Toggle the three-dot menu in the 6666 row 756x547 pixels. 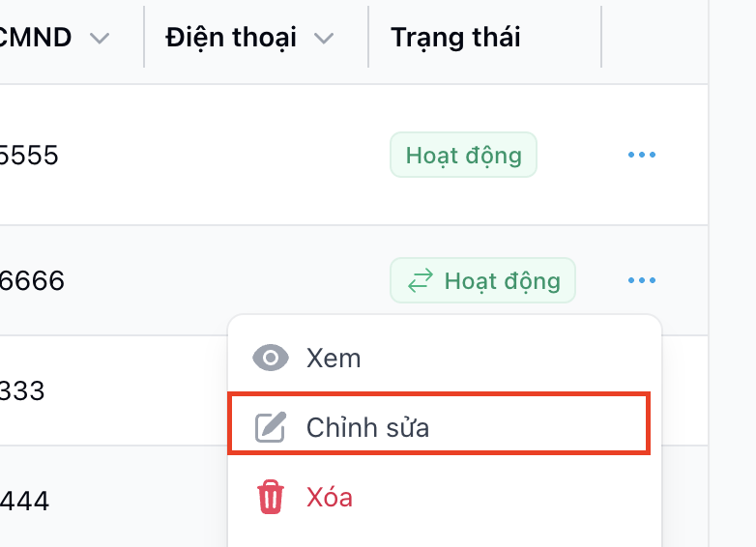642,281
